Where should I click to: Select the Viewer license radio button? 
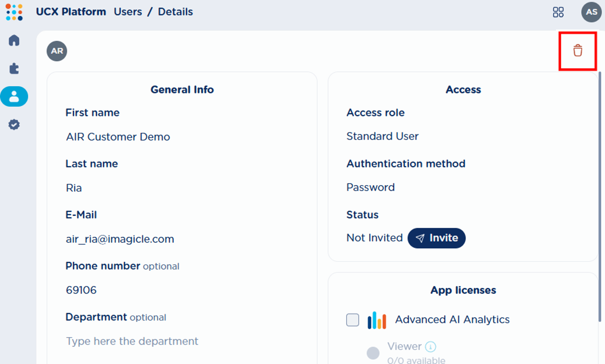click(373, 353)
